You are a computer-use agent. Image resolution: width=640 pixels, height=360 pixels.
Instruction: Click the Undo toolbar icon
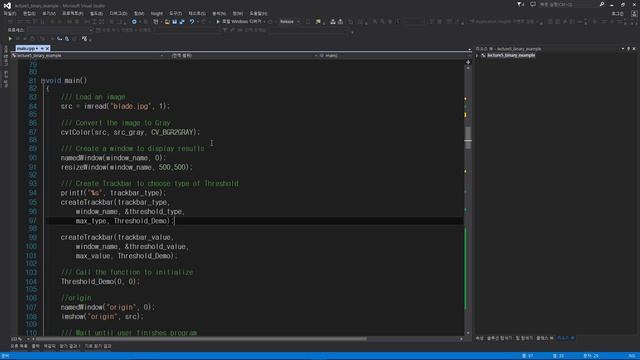(191, 22)
